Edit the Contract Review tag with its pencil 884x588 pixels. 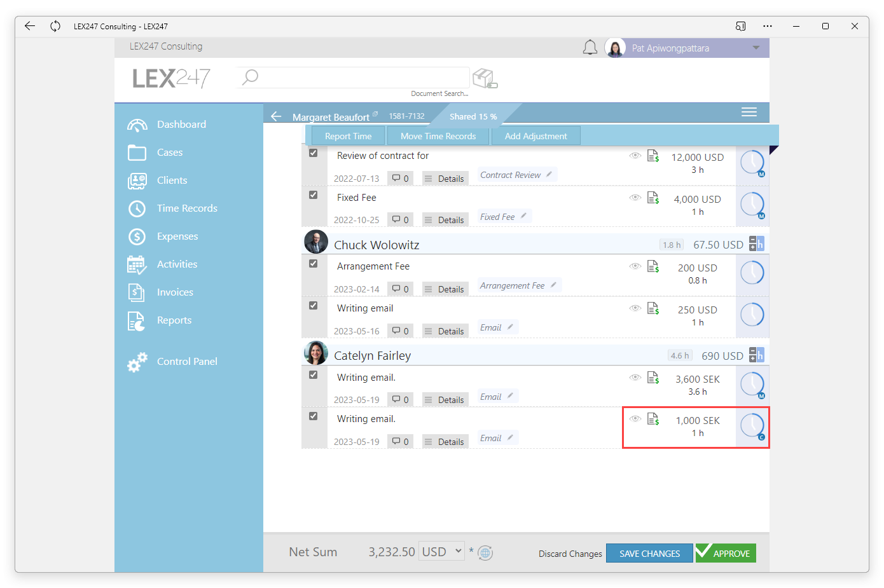coord(549,174)
